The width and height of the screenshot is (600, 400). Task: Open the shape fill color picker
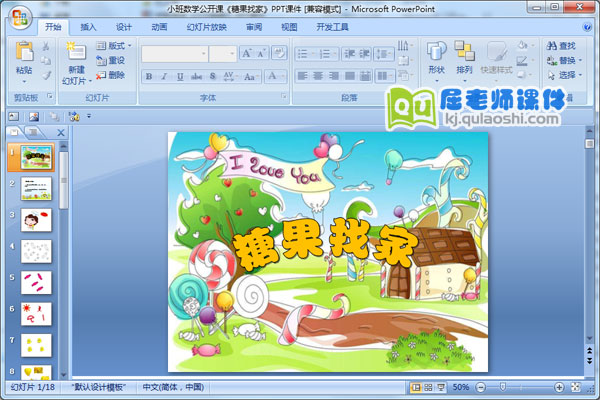pyautogui.click(x=525, y=46)
